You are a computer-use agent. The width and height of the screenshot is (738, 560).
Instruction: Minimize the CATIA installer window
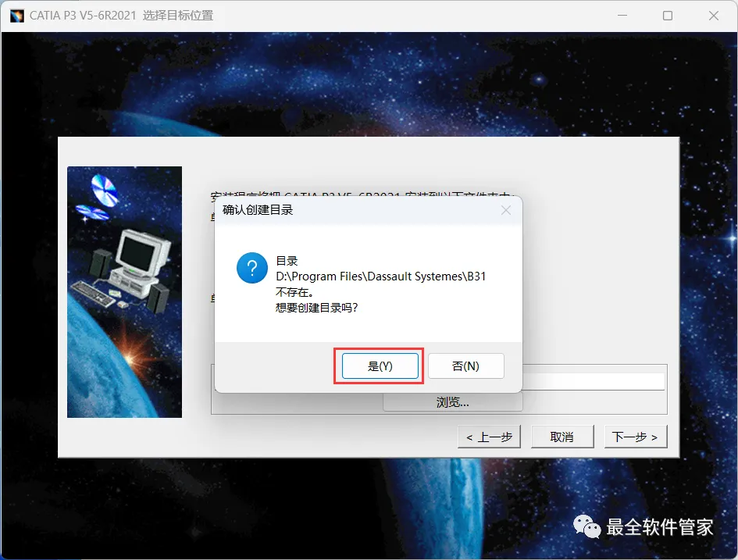tap(622, 16)
